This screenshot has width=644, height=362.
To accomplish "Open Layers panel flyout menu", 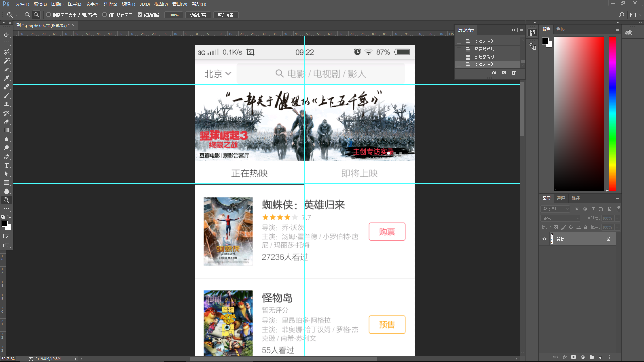I will pyautogui.click(x=617, y=198).
